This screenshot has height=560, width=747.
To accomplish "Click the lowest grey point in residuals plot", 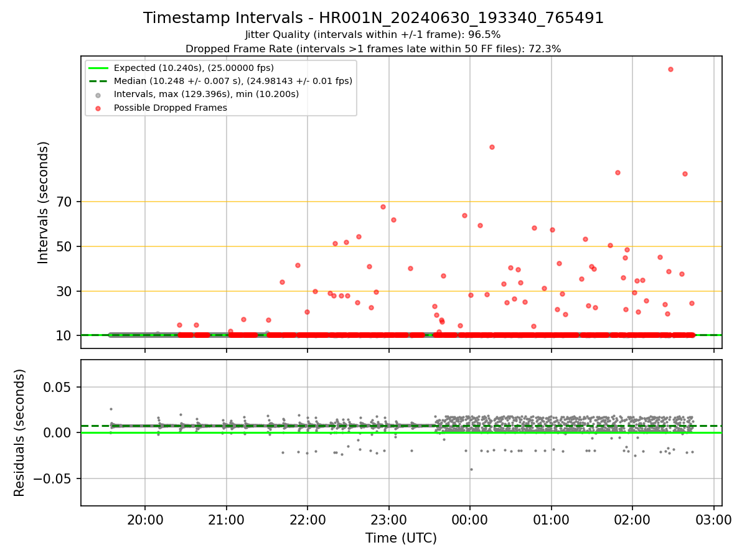I will [471, 469].
